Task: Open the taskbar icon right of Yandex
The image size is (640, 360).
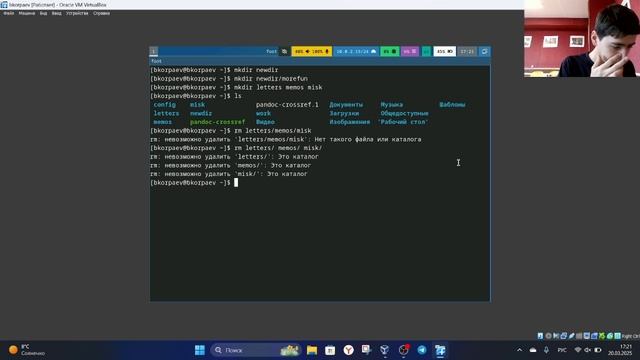Action: tap(367, 350)
